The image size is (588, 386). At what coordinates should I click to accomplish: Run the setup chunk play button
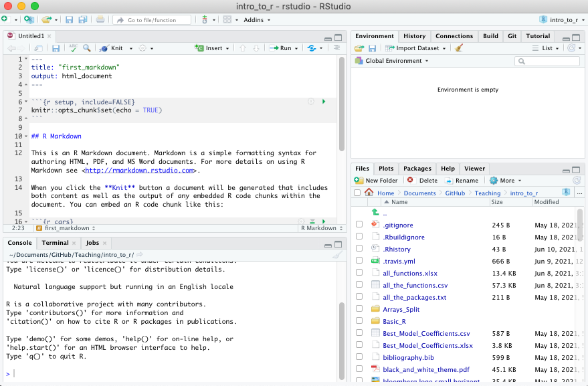(324, 101)
